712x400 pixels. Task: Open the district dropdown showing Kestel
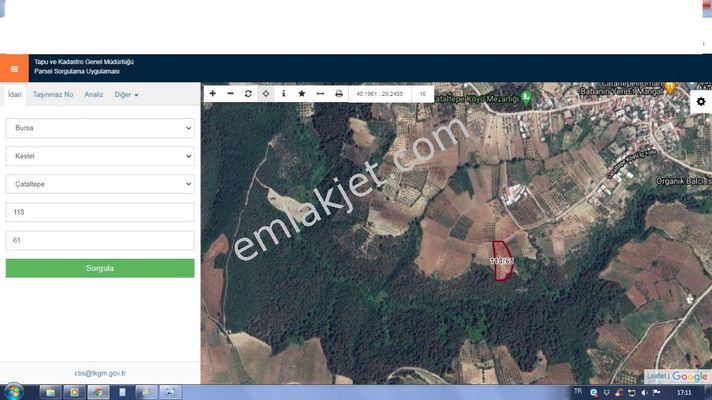100,156
